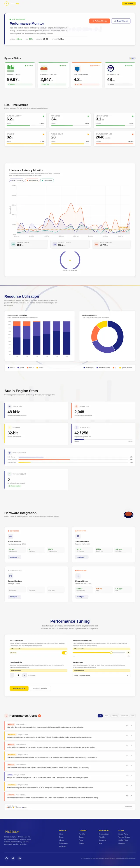Screen dimensions: 140x868
Task: Click the Active Voices stat icon
Action: click(76, 427)
